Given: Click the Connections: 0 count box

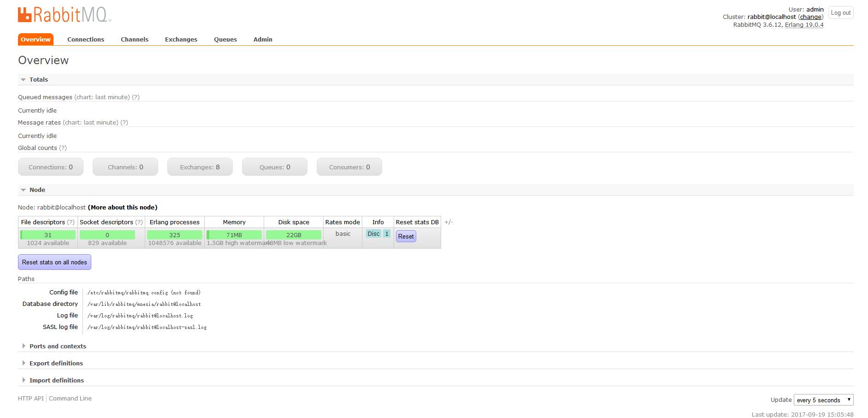Looking at the screenshot, I should coord(51,167).
